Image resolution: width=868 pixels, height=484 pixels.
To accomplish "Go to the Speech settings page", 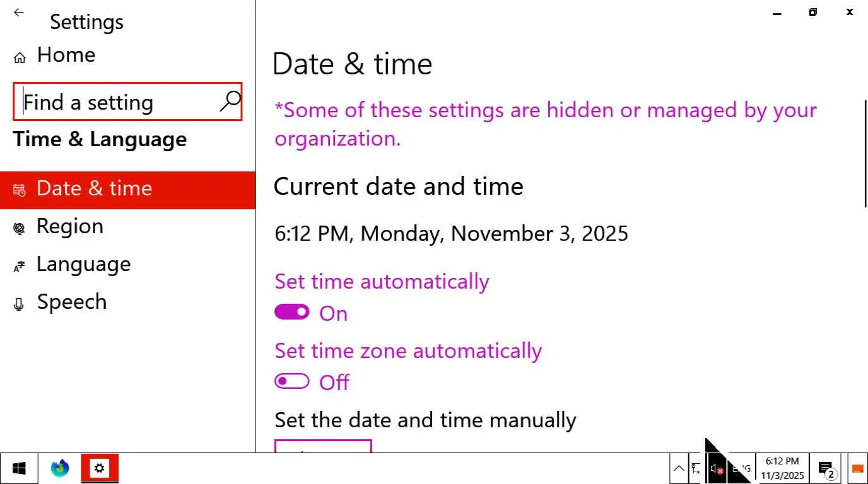I will point(71,302).
